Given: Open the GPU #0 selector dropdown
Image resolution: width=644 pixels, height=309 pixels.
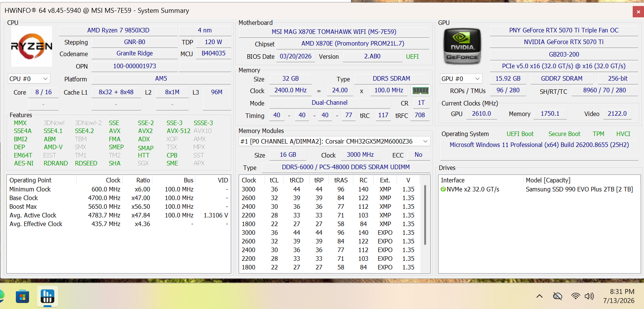Looking at the screenshot, I should pos(462,79).
